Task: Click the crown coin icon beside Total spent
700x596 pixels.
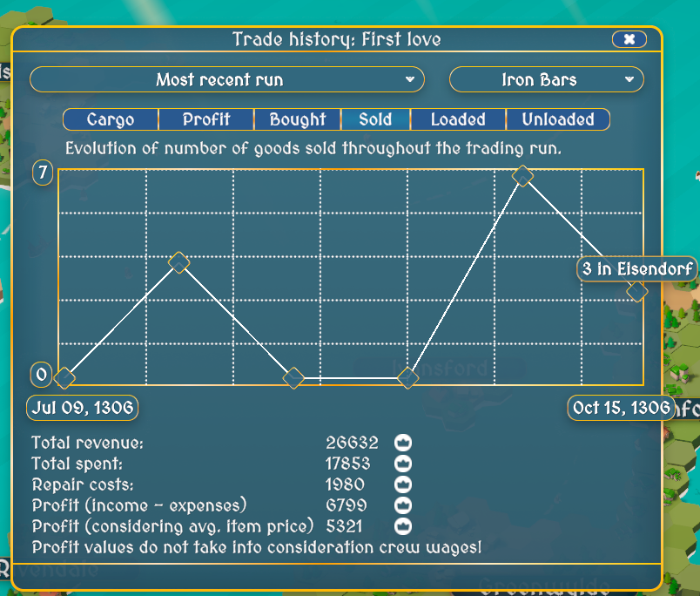Action: [x=404, y=464]
